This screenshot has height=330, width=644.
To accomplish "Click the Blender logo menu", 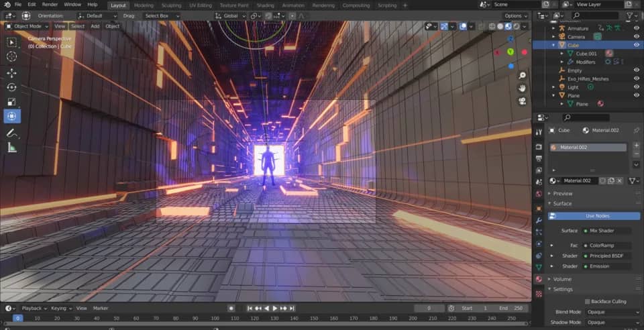I will 6,5.
